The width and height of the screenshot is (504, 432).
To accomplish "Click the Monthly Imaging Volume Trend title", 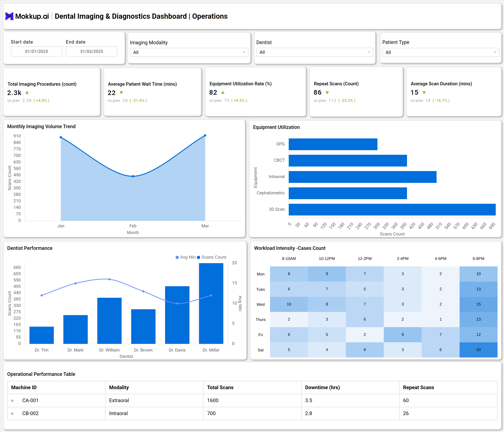I will click(x=41, y=127).
